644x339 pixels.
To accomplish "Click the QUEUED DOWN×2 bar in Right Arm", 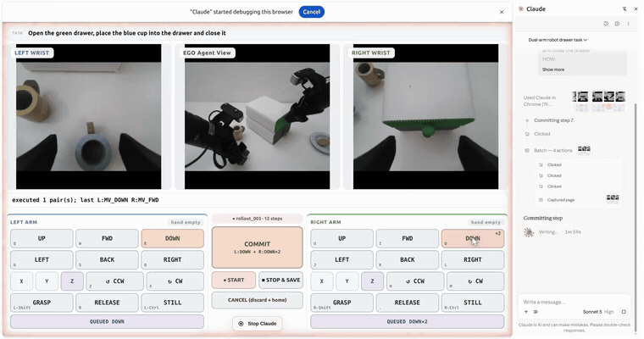I will click(x=407, y=322).
